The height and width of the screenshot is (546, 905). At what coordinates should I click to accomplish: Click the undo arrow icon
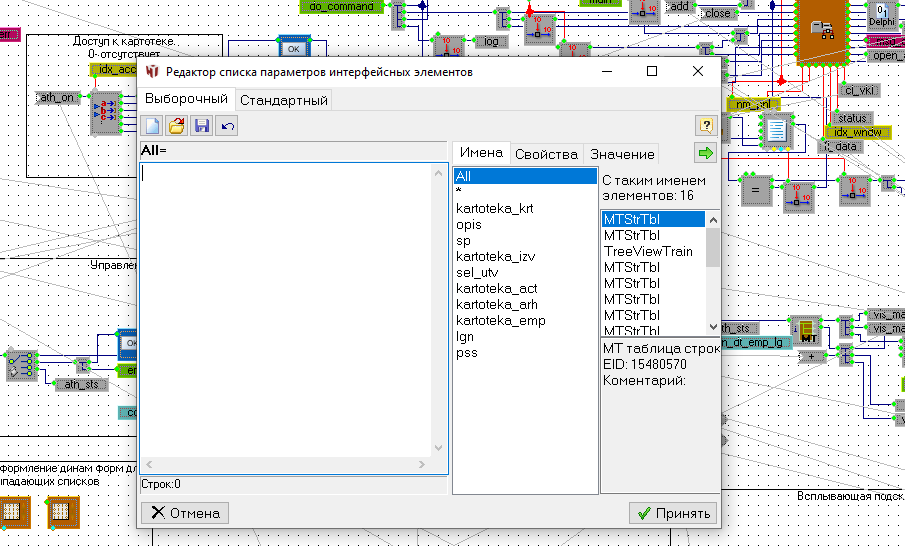(x=228, y=125)
